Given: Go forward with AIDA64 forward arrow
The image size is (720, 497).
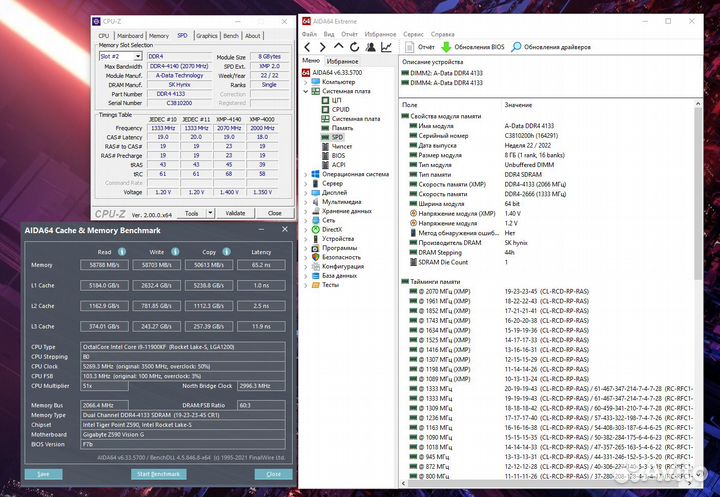Looking at the screenshot, I should point(323,47).
